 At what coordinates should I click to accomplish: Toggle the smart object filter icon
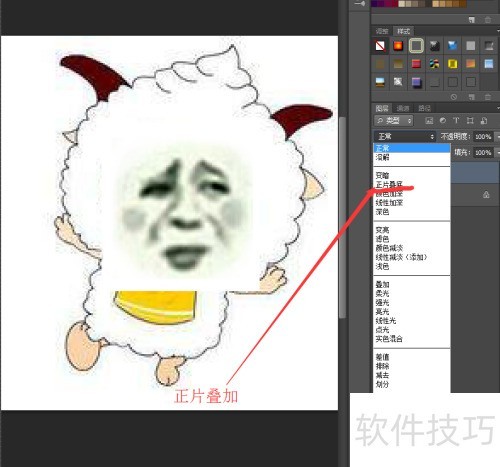484,121
